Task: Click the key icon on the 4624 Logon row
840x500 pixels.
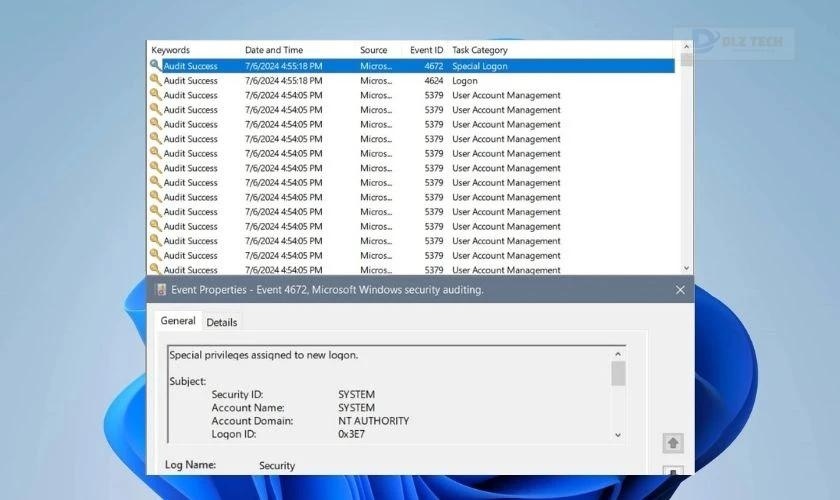Action: [x=155, y=80]
